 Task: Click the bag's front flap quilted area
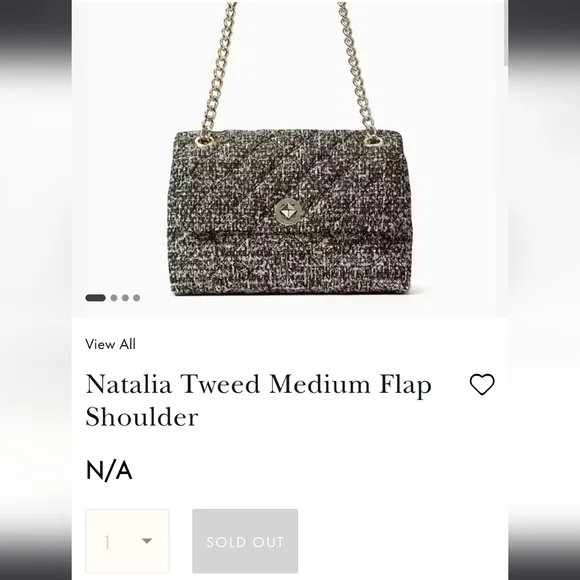(290, 183)
